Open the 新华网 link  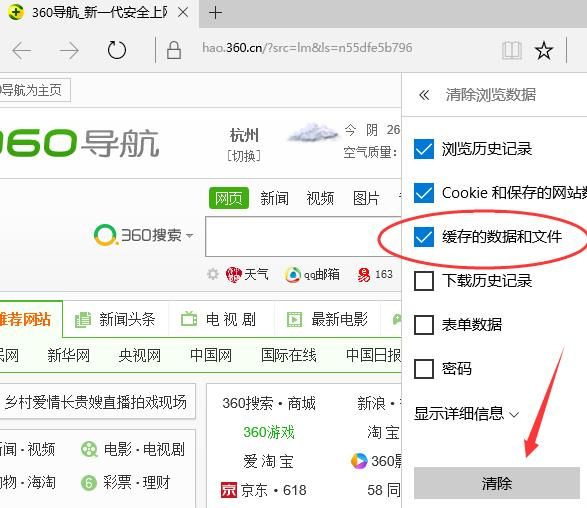point(69,355)
